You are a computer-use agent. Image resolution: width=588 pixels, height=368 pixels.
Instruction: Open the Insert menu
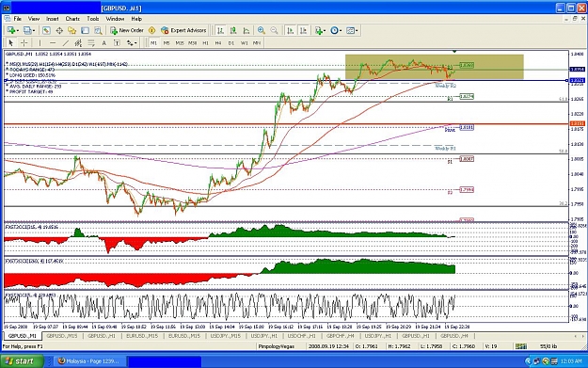click(x=52, y=19)
